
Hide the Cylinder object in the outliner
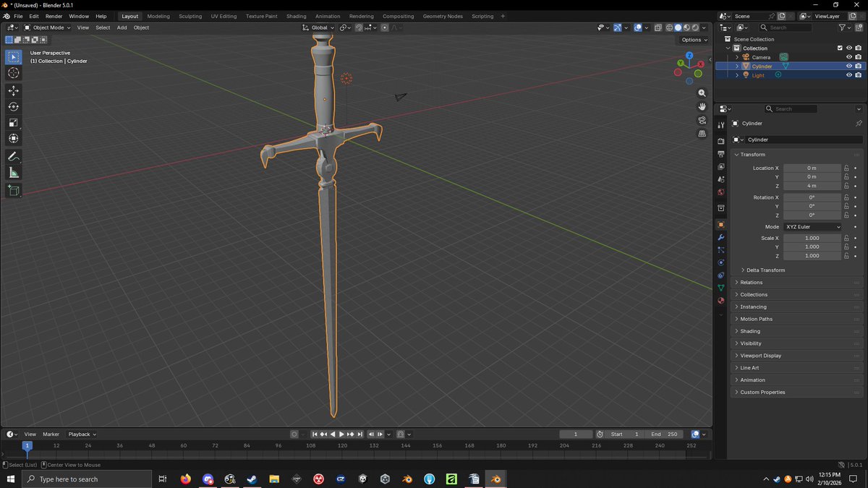tap(849, 66)
